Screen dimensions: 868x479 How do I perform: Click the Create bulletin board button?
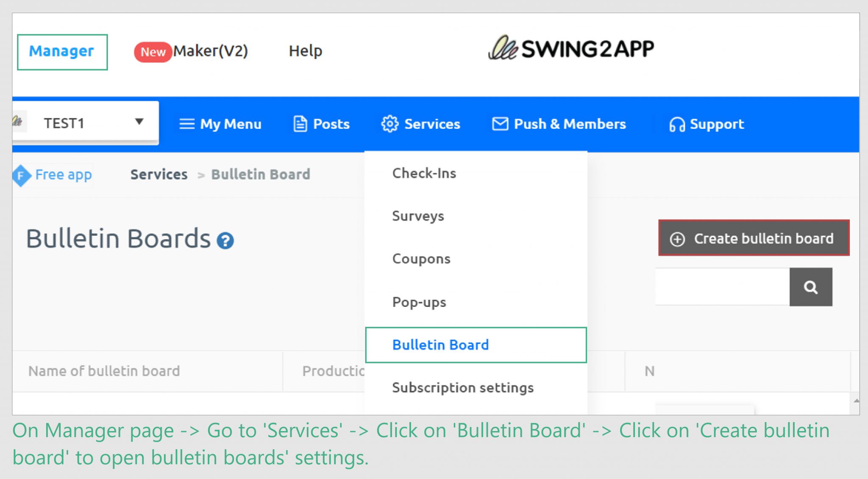pos(754,238)
